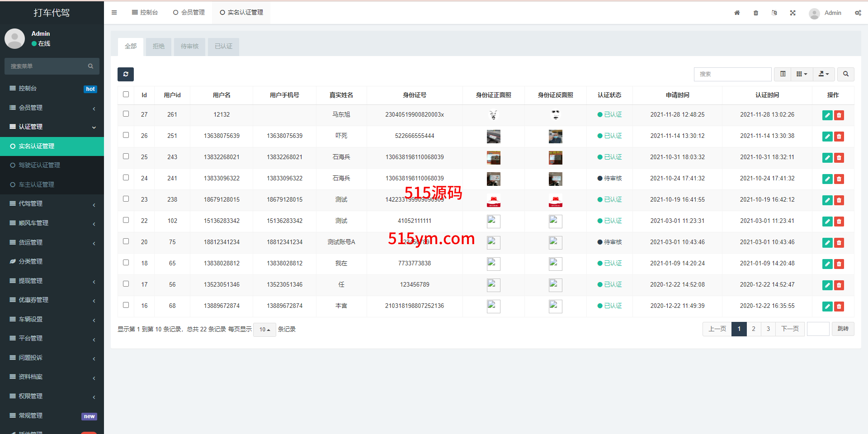Click the 搜索 search input above the table
This screenshot has width=868, height=434.
click(732, 74)
